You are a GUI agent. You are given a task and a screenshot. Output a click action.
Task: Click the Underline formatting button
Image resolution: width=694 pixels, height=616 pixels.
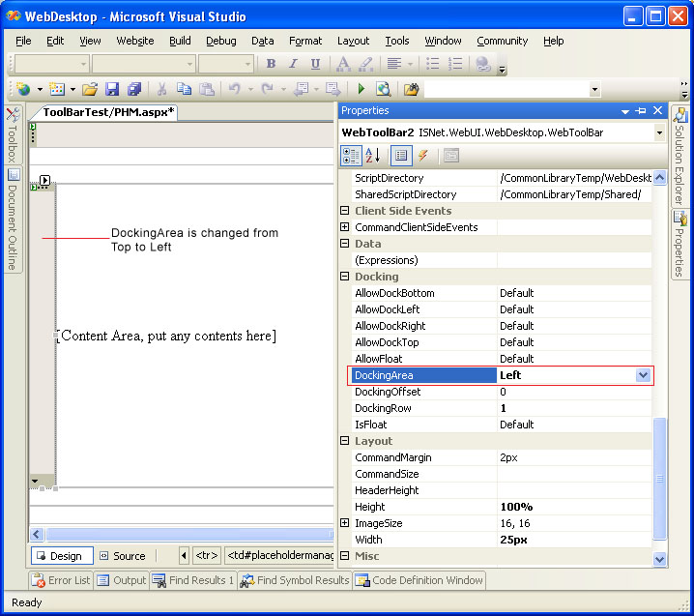tap(315, 64)
